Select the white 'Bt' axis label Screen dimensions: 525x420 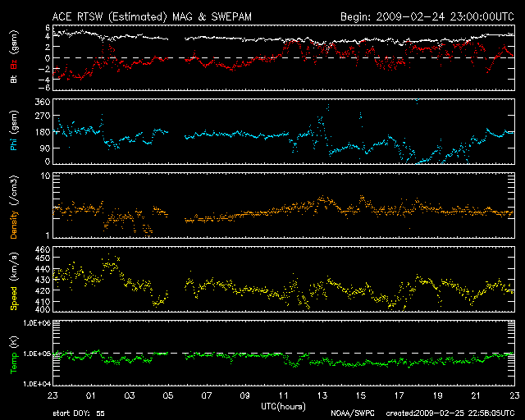tap(13, 79)
